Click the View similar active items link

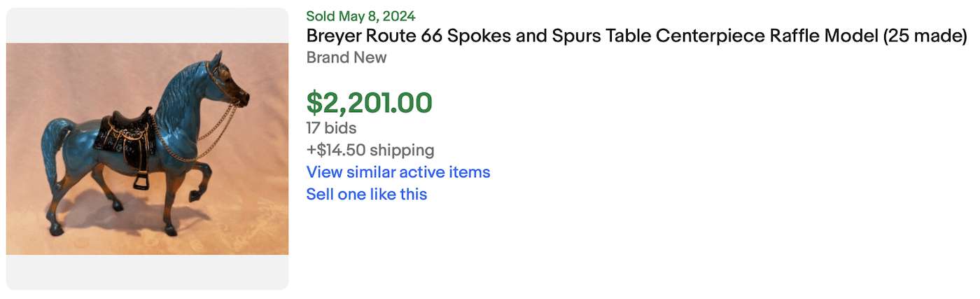click(x=398, y=172)
